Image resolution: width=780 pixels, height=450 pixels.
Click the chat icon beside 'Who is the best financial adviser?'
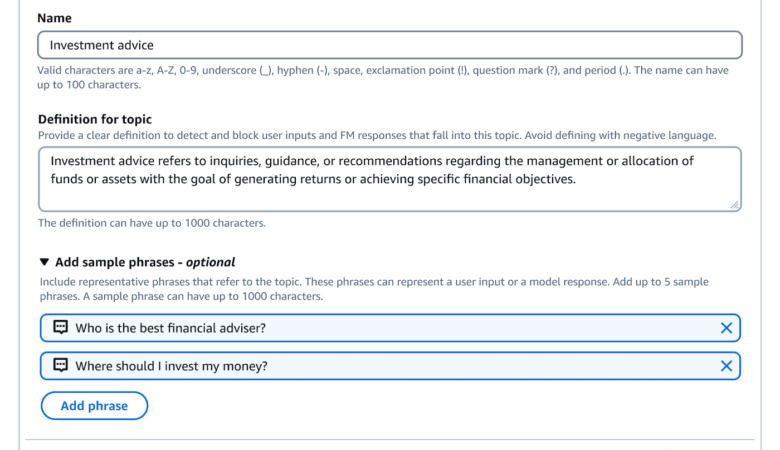point(60,328)
